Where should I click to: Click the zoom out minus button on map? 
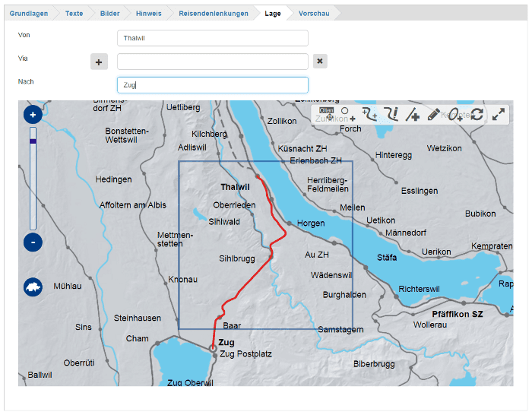(33, 242)
